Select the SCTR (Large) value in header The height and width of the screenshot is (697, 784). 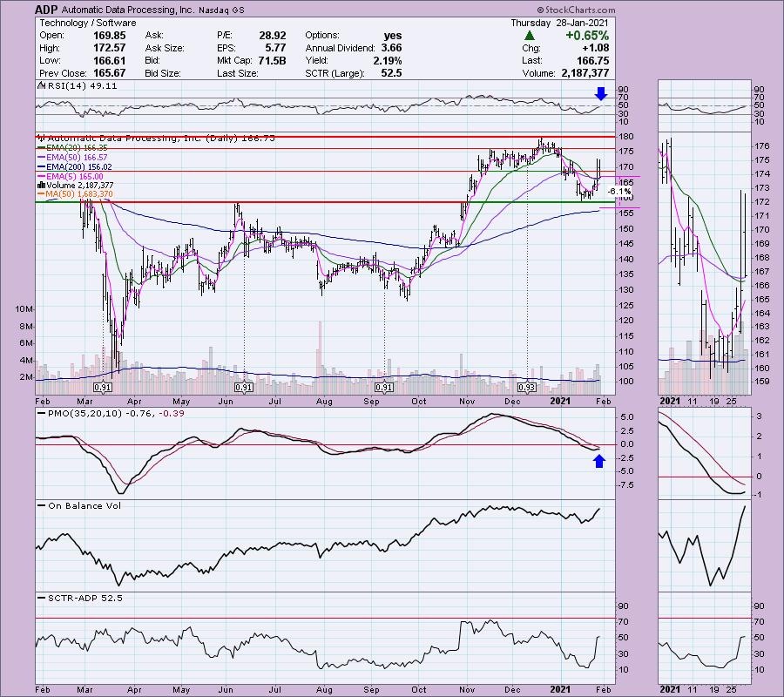pyautogui.click(x=391, y=73)
